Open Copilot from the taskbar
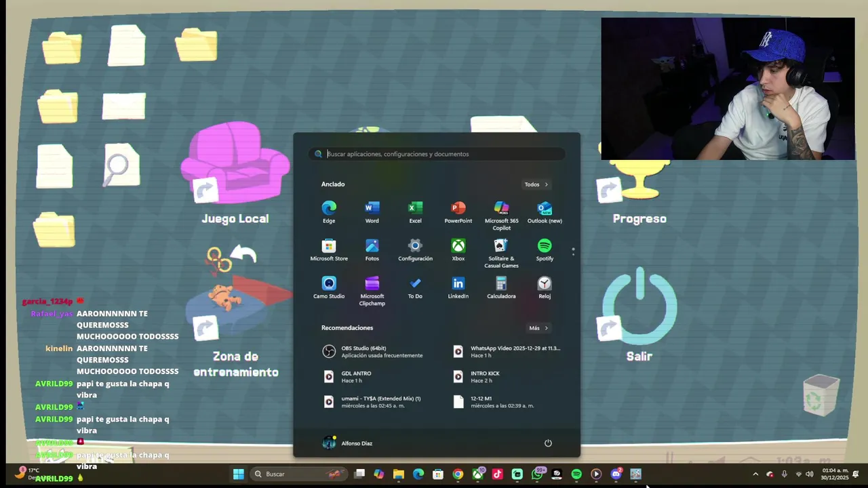 378,474
